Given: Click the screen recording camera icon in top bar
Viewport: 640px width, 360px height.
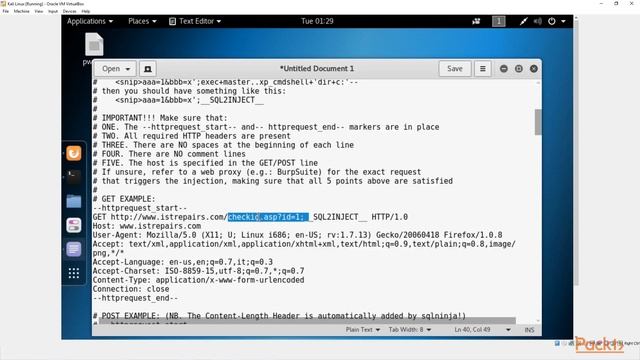Looking at the screenshot, I should point(476,21).
